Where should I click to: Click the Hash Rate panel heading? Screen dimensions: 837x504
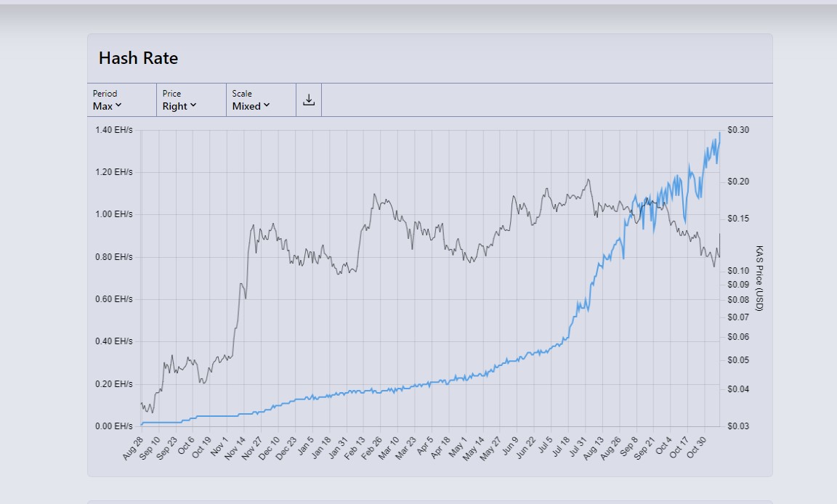pyautogui.click(x=138, y=58)
